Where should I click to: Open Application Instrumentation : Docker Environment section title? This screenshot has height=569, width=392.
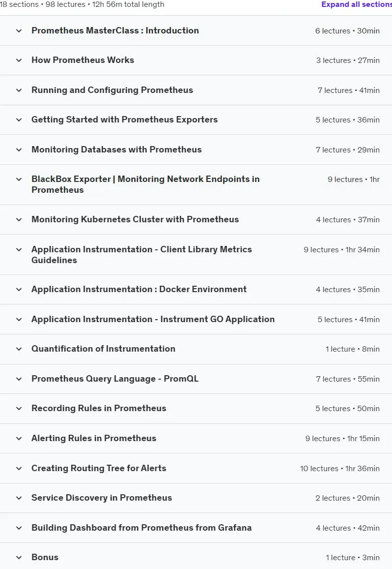click(x=139, y=289)
